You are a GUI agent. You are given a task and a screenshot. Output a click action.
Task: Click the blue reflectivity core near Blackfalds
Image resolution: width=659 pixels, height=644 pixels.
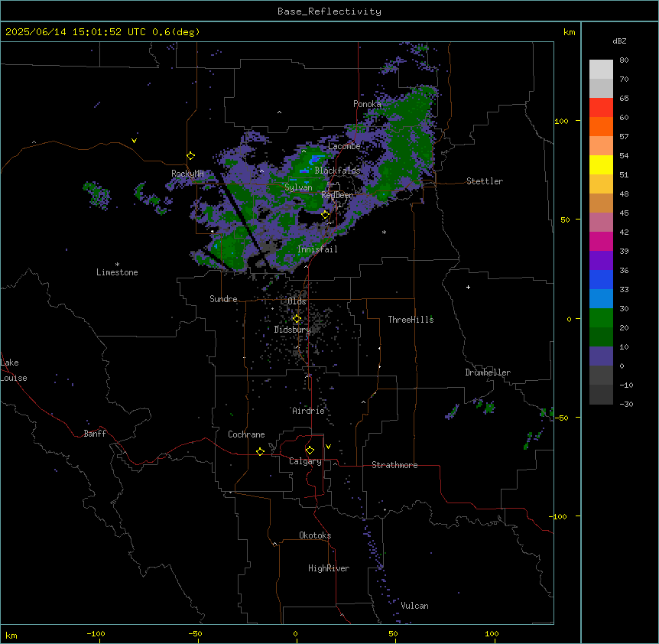click(317, 159)
